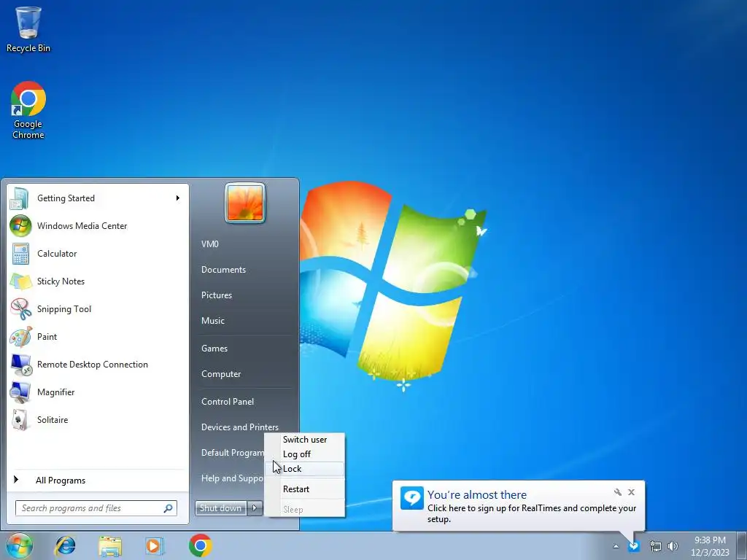
Task: Toggle the Shut down options arrow
Action: click(255, 508)
